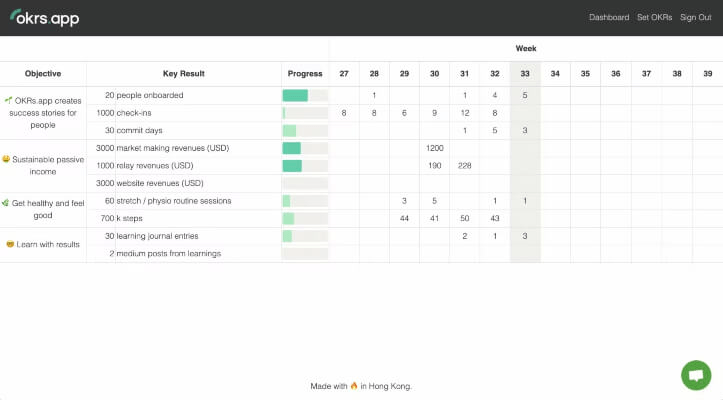Viewport: 723px width, 400px height.
Task: Click the seedling icon beside OKRs.app objective
Action: 8,100
